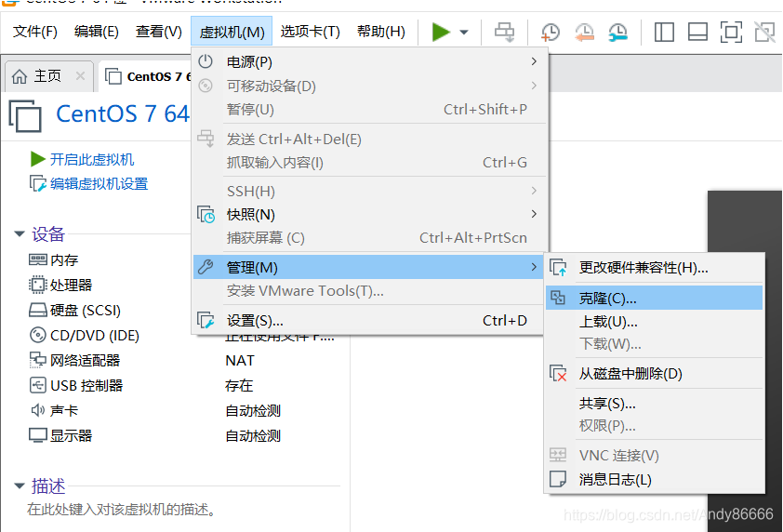Click the green play icon beside 开启此虚拟机

pos(38,159)
